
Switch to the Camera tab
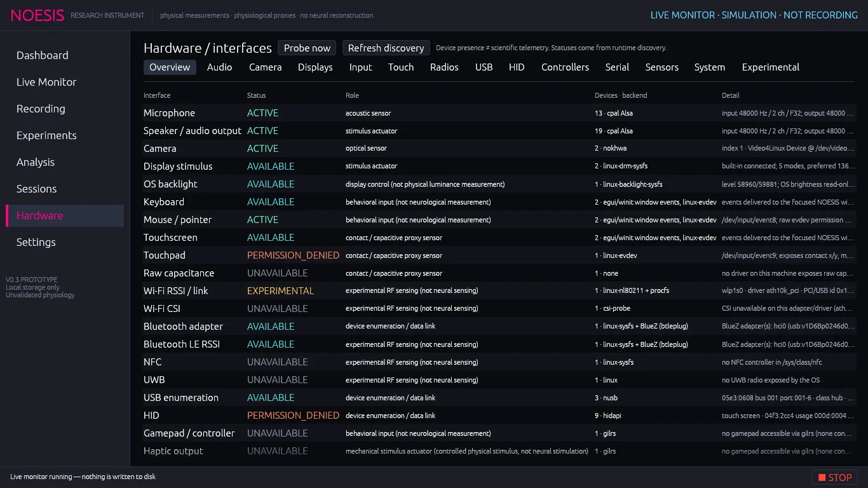265,67
